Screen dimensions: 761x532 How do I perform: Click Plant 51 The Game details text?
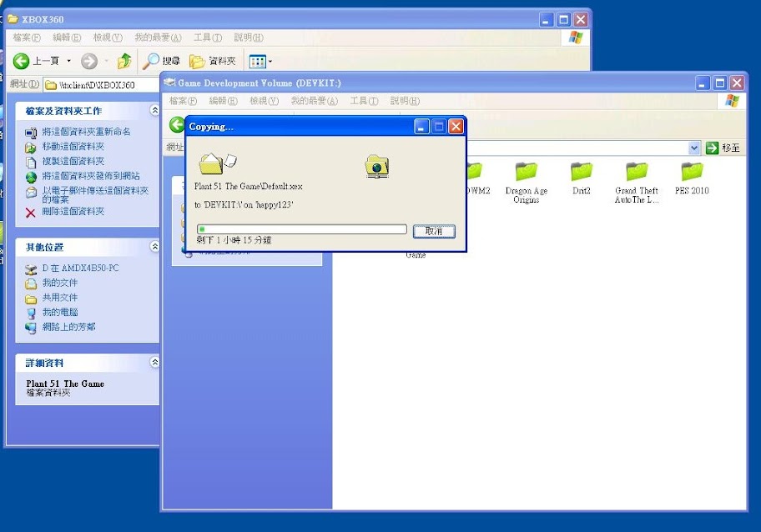pos(65,384)
